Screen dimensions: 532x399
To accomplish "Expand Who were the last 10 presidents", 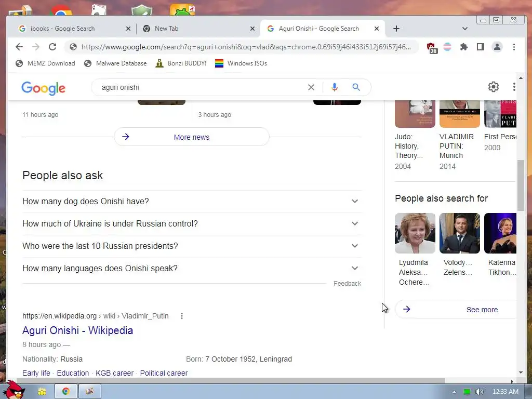I will tap(192, 246).
